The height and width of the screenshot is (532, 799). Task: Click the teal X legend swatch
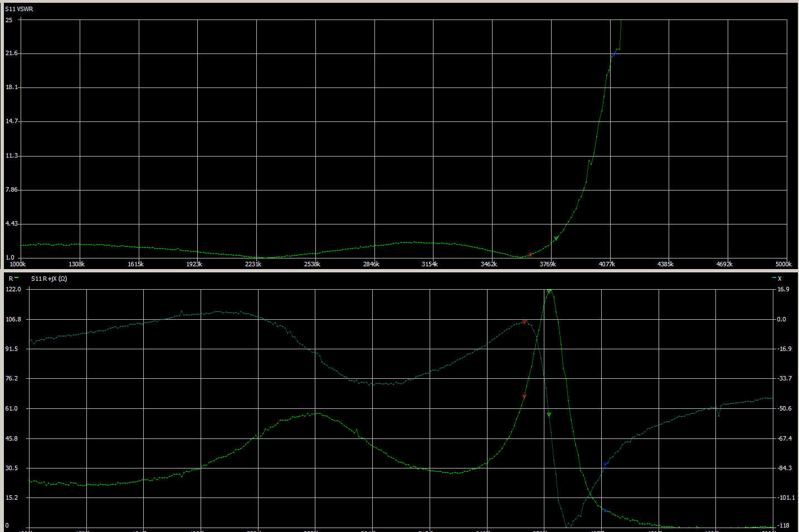click(774, 278)
